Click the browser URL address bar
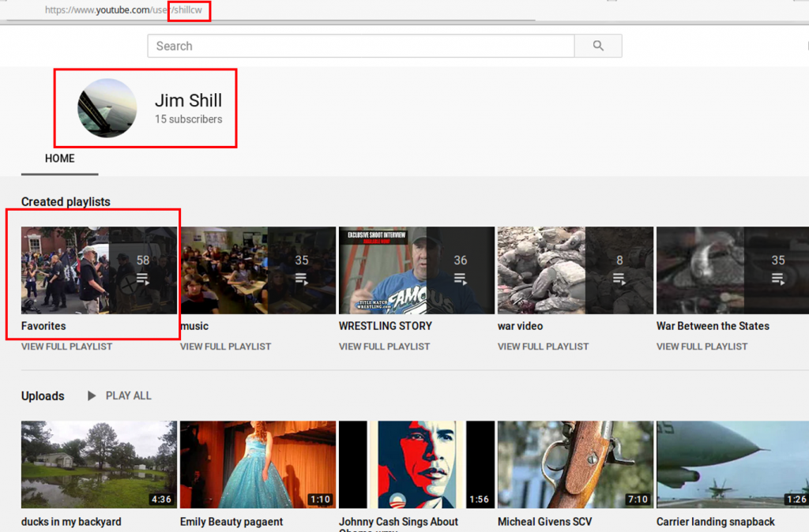809x532 pixels. [316, 10]
